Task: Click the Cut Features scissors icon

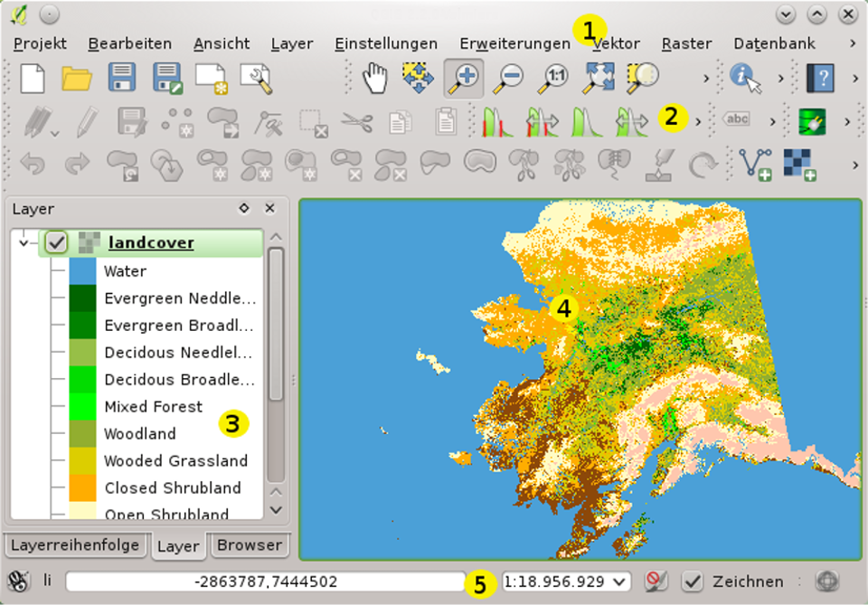Action: coord(357,121)
